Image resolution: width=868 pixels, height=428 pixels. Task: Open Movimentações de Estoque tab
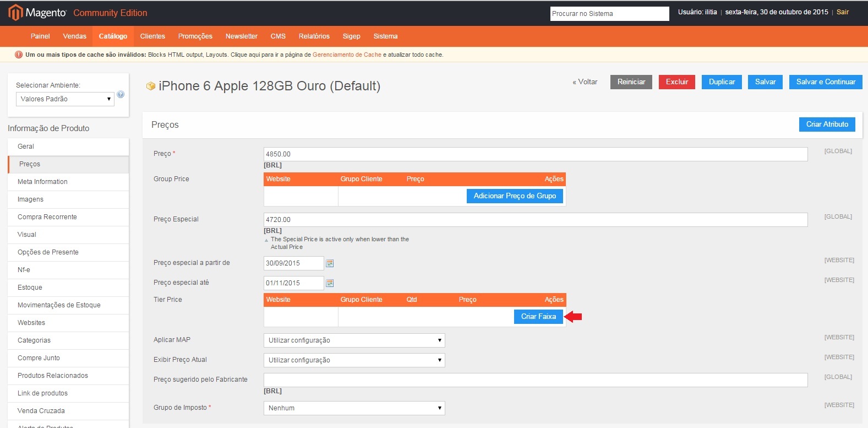tap(68, 305)
